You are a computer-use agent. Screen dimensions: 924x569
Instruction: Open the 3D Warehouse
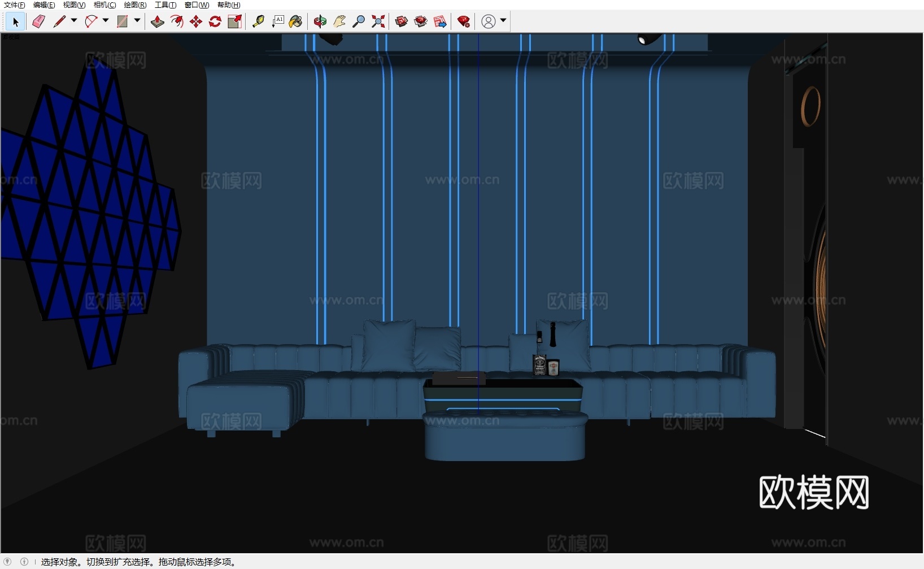[x=402, y=21]
